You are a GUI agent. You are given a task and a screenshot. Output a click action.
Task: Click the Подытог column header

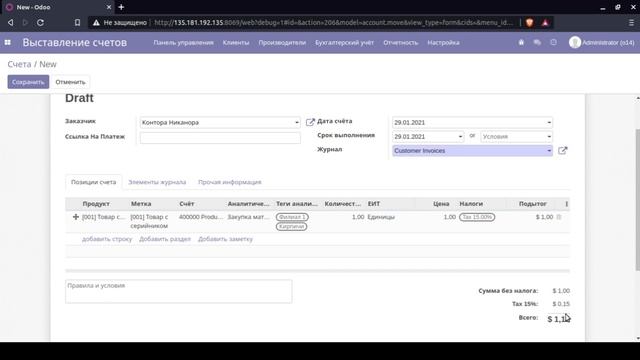pyautogui.click(x=533, y=204)
